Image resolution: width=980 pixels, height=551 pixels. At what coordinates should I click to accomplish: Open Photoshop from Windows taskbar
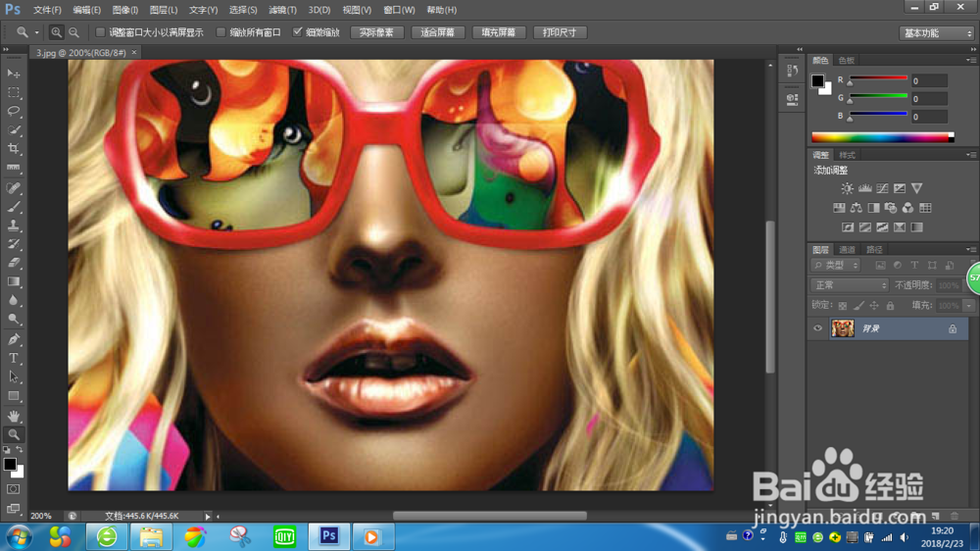click(328, 536)
